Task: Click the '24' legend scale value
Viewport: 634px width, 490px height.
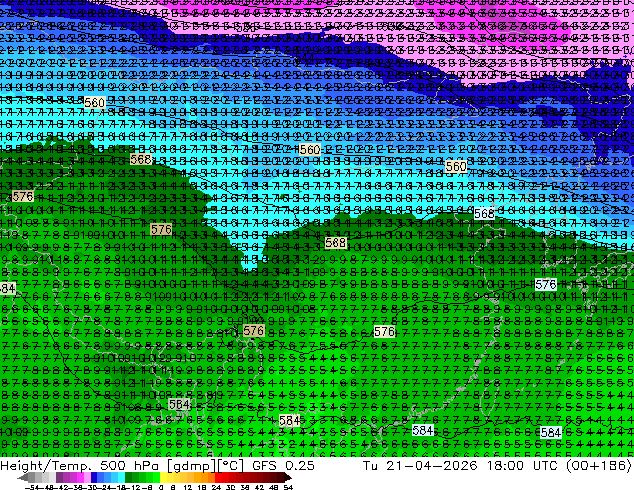Action: tap(216, 487)
